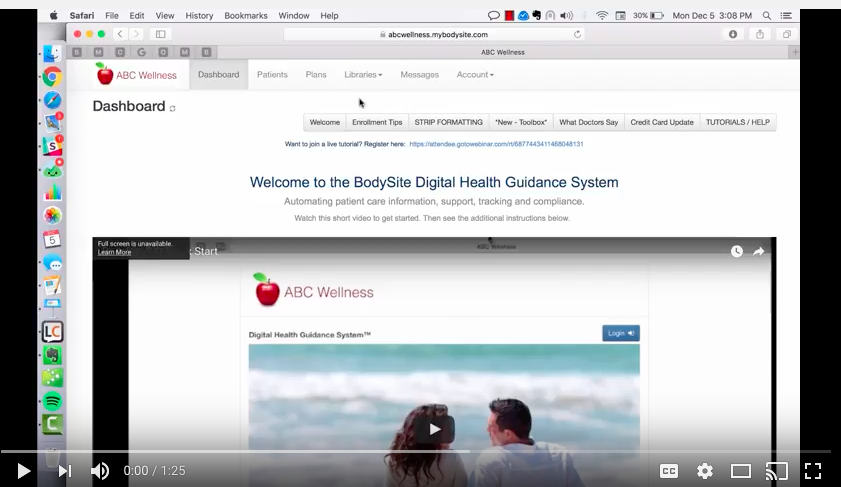Open Finder from the Dock
This screenshot has width=841, height=487.
click(52, 54)
